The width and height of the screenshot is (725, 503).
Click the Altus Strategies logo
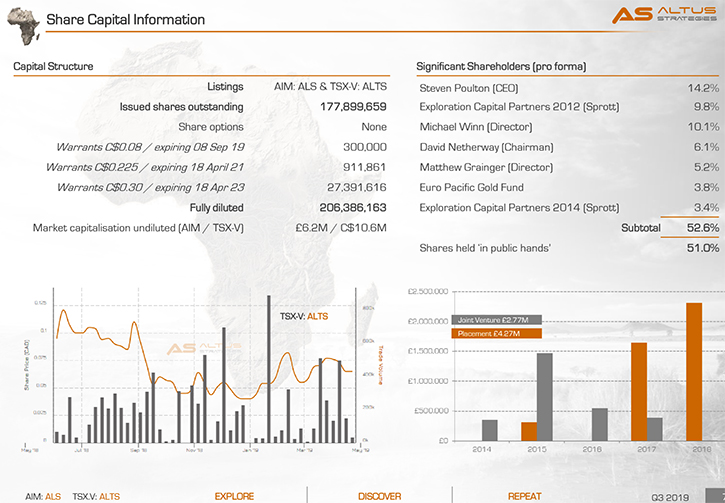pyautogui.click(x=664, y=14)
